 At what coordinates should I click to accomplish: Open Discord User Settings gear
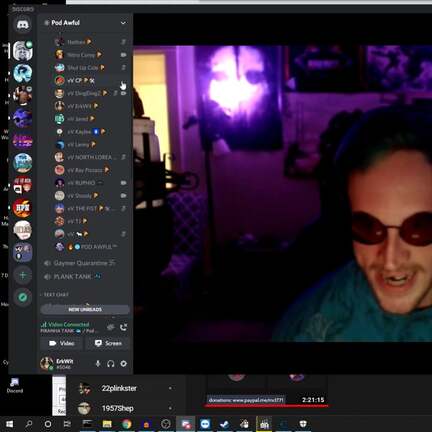(124, 364)
